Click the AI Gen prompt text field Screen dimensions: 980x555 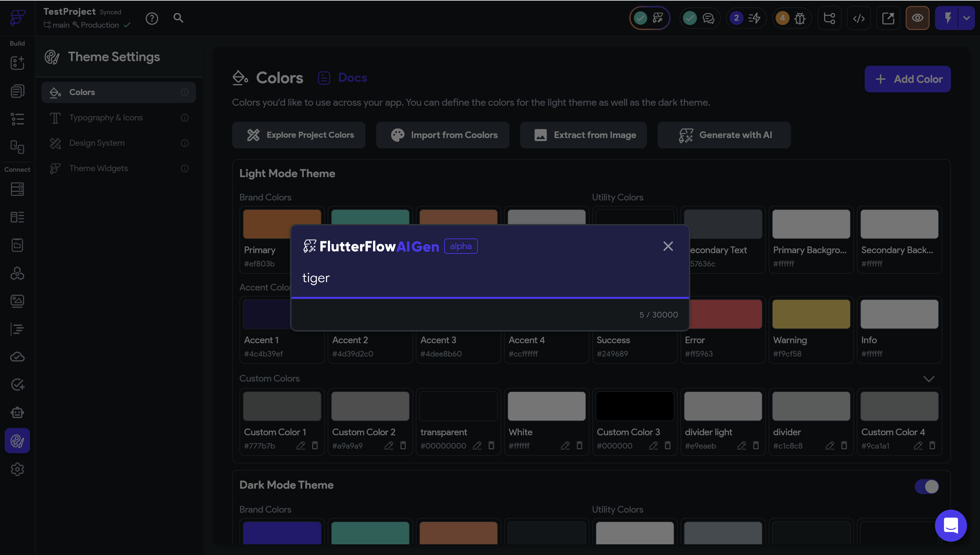489,278
